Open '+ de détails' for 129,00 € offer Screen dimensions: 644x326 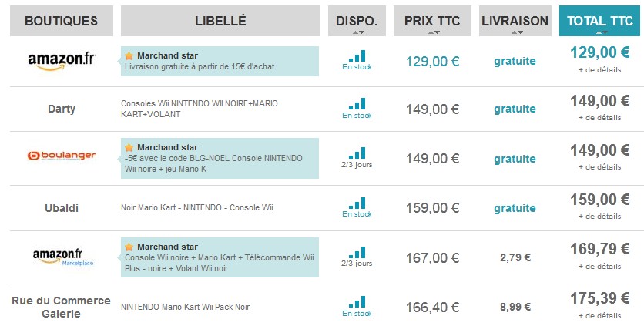(599, 70)
